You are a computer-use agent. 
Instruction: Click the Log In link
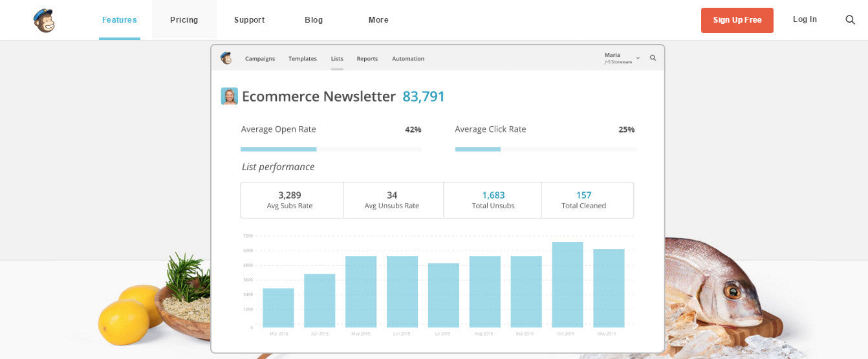805,19
